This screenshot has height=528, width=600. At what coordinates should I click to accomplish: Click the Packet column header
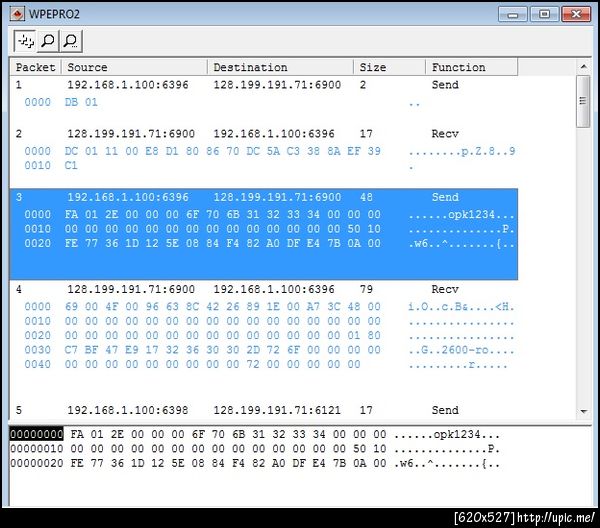pyautogui.click(x=36, y=67)
